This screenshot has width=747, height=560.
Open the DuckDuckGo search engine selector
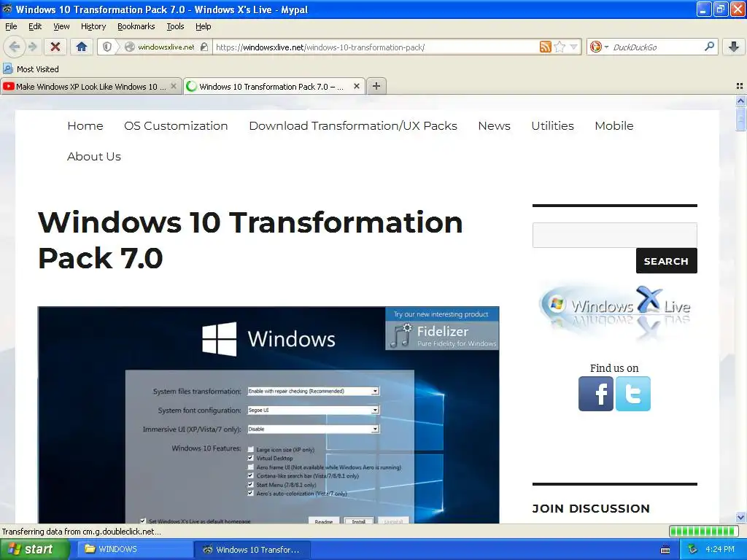[x=600, y=47]
